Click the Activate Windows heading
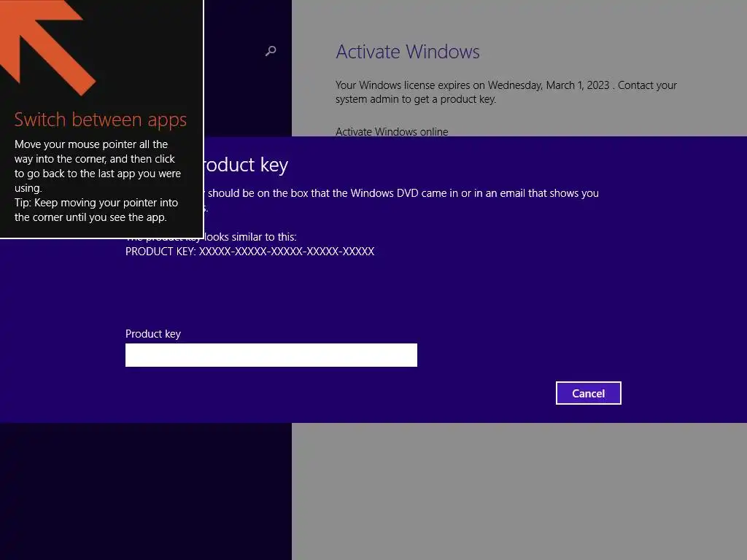The image size is (747, 560). [408, 52]
